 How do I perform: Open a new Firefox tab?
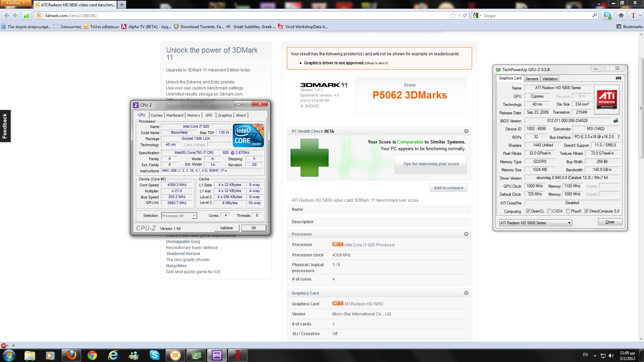click(x=122, y=5)
